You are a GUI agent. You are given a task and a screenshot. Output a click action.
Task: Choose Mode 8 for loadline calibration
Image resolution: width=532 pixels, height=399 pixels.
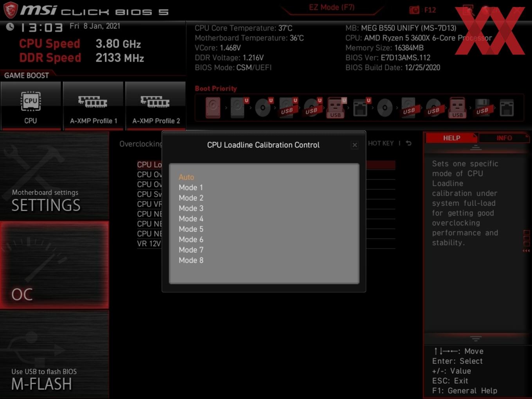[x=191, y=260]
